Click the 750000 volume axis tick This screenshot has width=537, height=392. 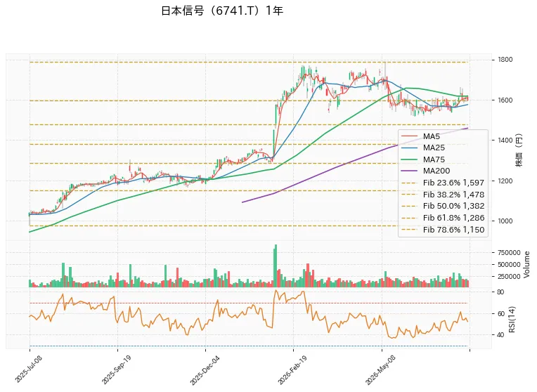point(509,253)
